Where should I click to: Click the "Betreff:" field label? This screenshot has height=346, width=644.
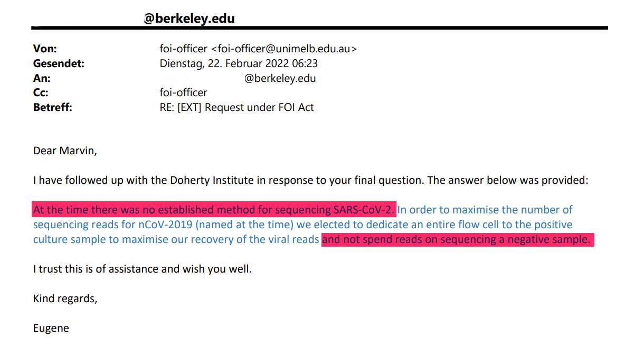click(x=53, y=108)
